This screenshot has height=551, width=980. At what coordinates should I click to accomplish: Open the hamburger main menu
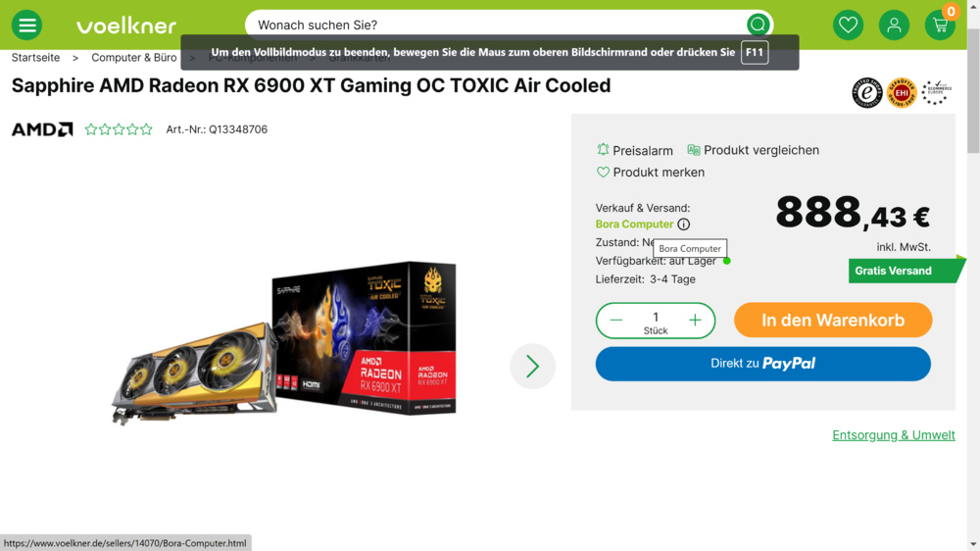[26, 25]
